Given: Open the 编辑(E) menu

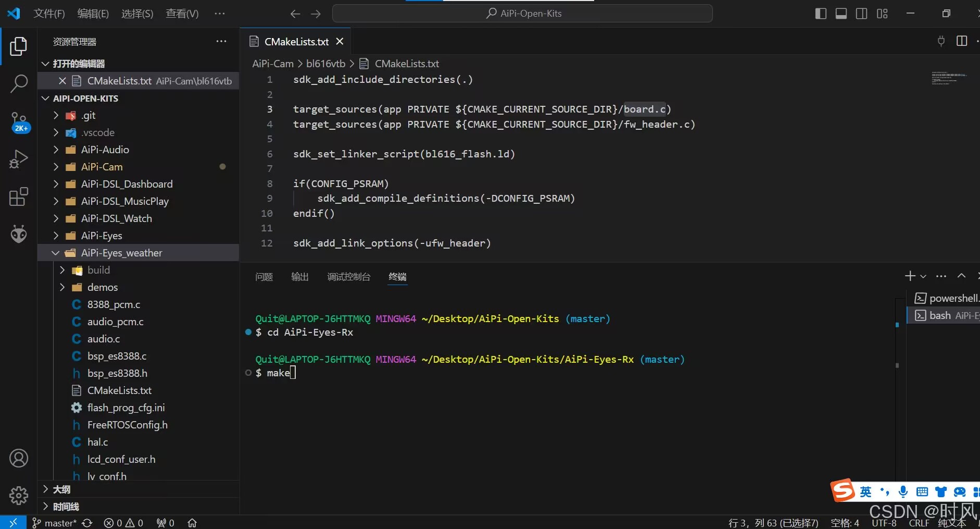Looking at the screenshot, I should 93,14.
